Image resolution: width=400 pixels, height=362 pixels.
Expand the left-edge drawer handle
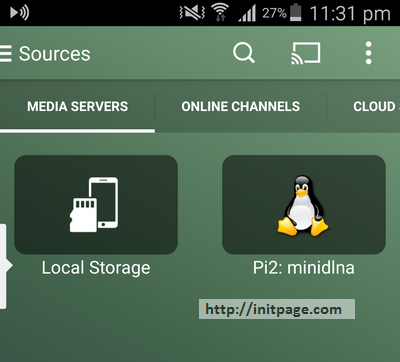pos(5,266)
